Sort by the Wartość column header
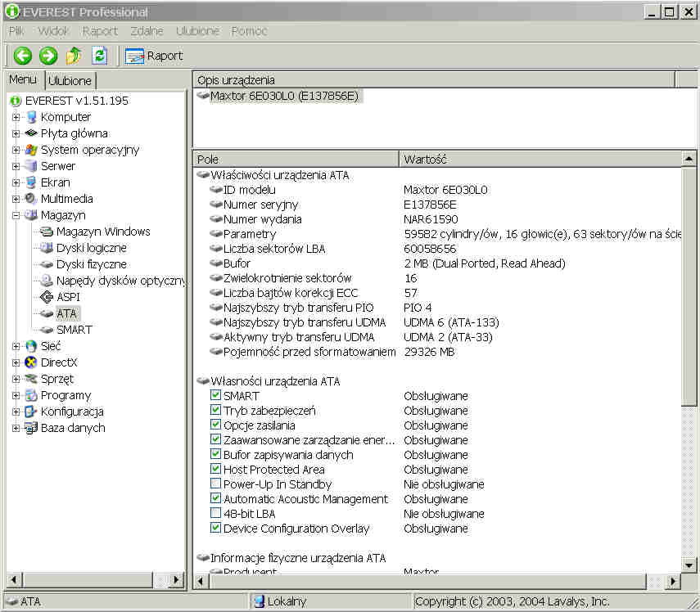The image size is (700, 612). 540,160
